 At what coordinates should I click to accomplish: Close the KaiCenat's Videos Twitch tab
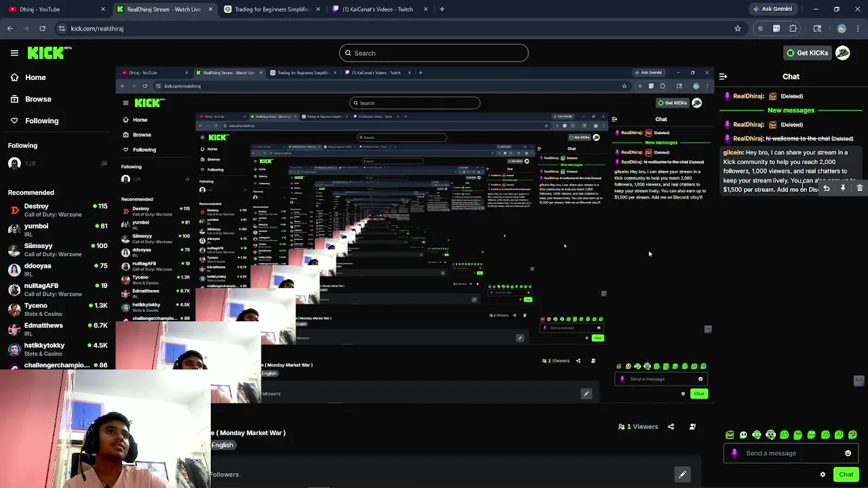[426, 9]
